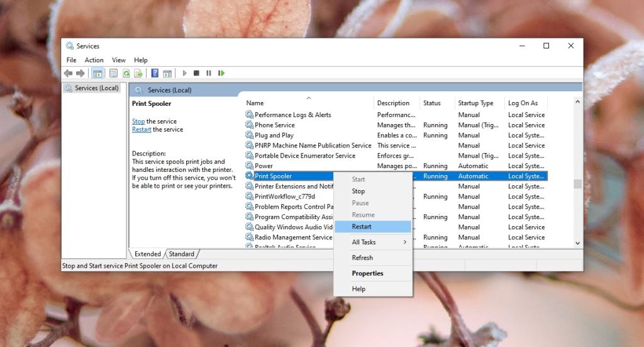Click the Restart the service link
This screenshot has height=347, width=644.
point(141,130)
